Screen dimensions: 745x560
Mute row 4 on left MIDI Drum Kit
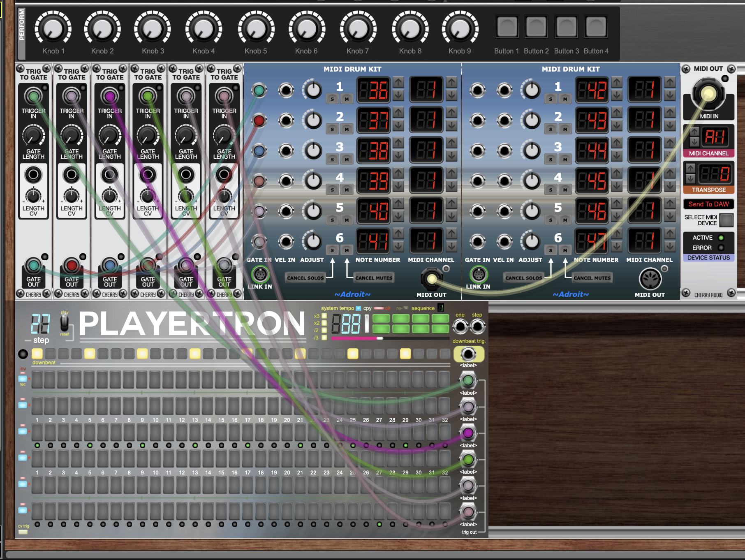347,190
